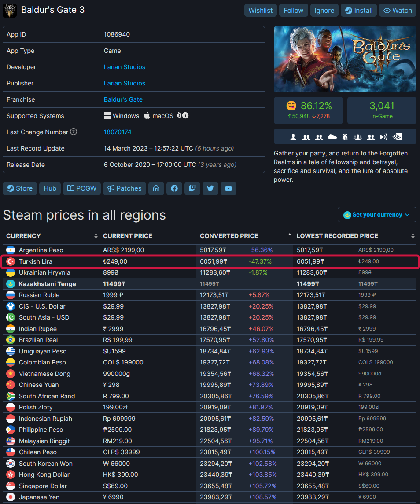Click the Watch button with eye icon
The image size is (420, 504).
tap(398, 11)
